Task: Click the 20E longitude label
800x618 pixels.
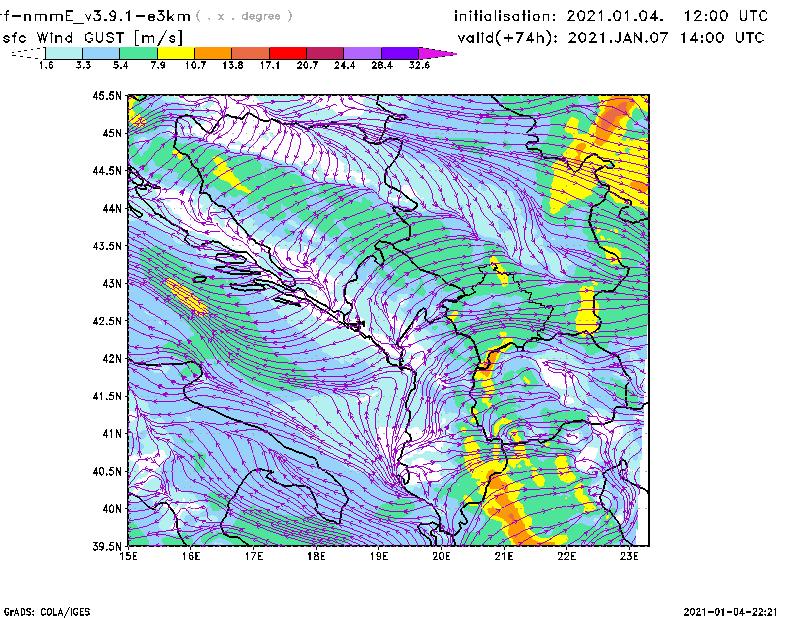Action: (x=441, y=556)
